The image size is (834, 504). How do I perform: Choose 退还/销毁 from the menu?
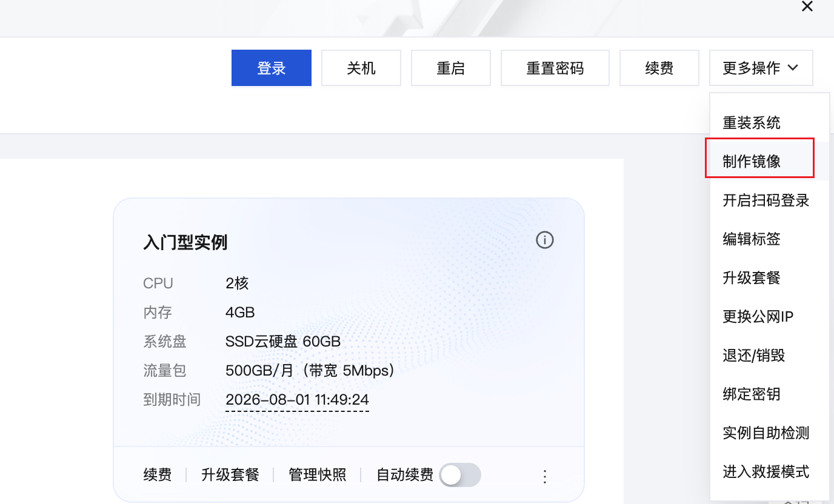tap(753, 356)
